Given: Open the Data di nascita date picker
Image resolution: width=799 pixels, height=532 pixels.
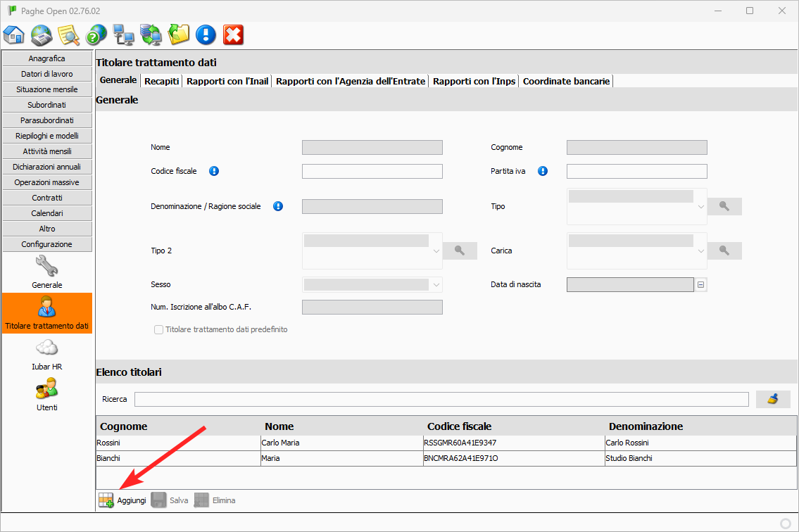Looking at the screenshot, I should (x=701, y=285).
